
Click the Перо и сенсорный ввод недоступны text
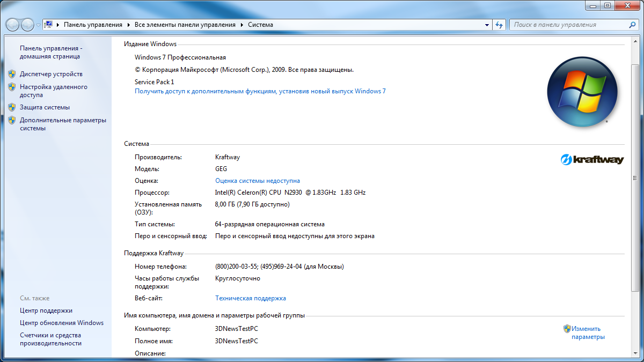(295, 236)
